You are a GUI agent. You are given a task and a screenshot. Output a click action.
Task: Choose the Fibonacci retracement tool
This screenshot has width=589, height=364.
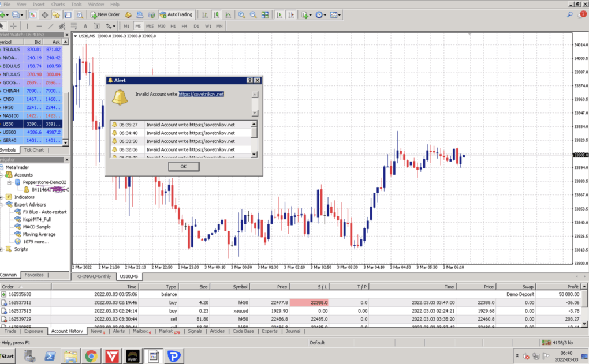[x=74, y=26]
